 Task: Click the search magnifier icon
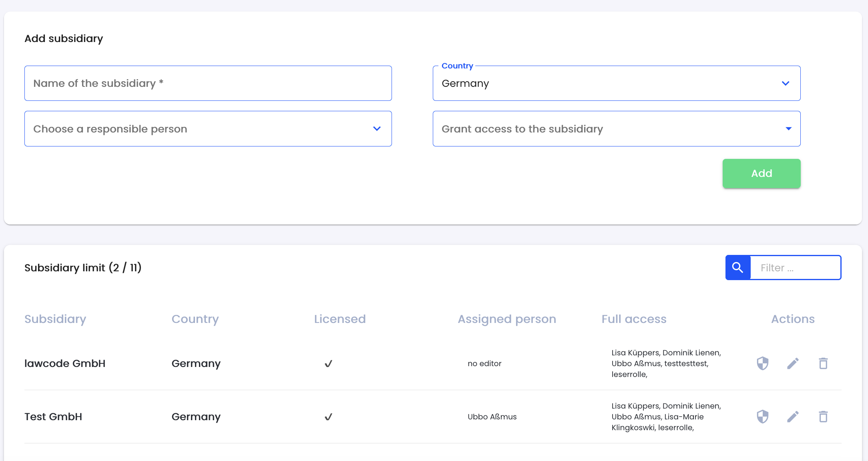(x=738, y=268)
